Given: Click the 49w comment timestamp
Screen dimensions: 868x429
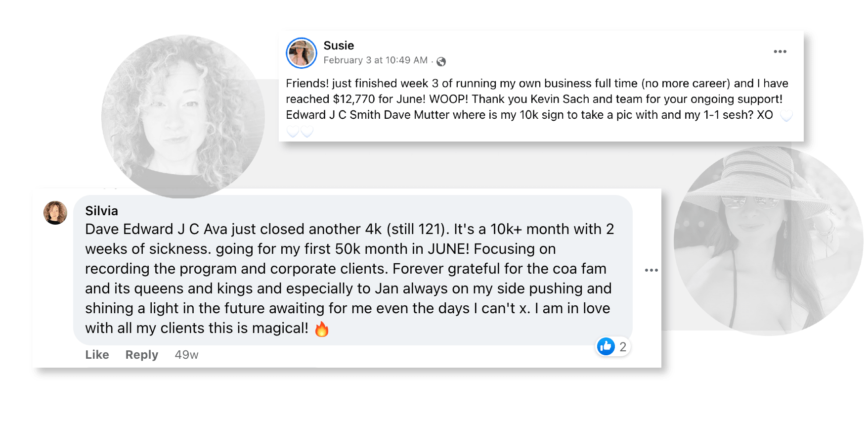Looking at the screenshot, I should click(x=186, y=355).
